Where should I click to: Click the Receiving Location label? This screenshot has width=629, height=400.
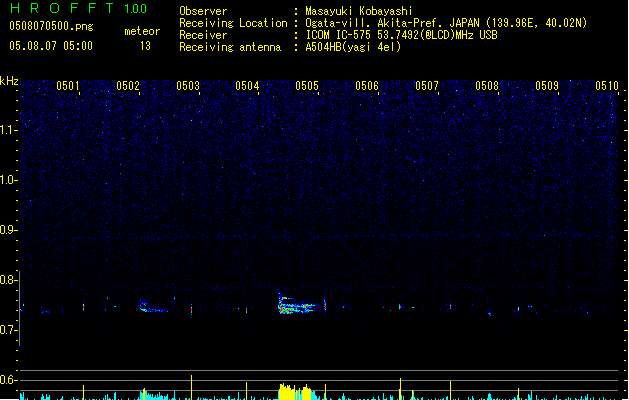tap(233, 23)
